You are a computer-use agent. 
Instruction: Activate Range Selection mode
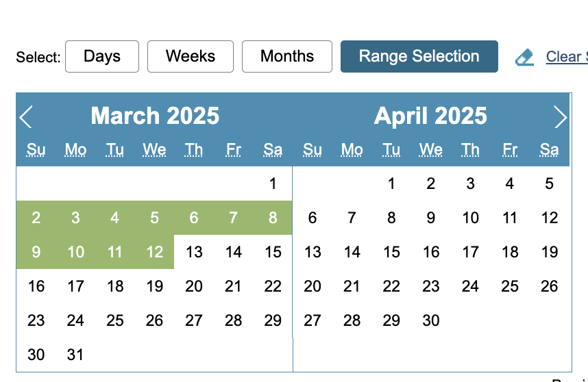pos(419,56)
